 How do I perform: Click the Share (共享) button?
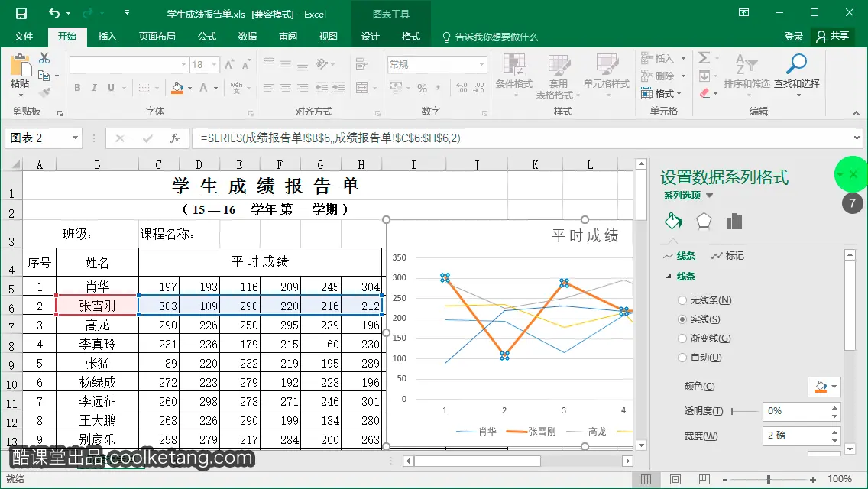coord(833,37)
